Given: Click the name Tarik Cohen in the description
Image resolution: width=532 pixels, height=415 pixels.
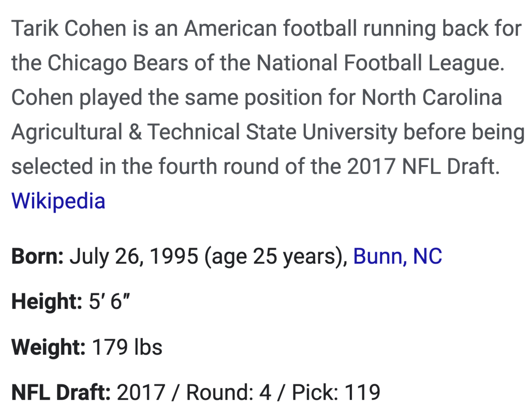Looking at the screenshot, I should point(68,29).
